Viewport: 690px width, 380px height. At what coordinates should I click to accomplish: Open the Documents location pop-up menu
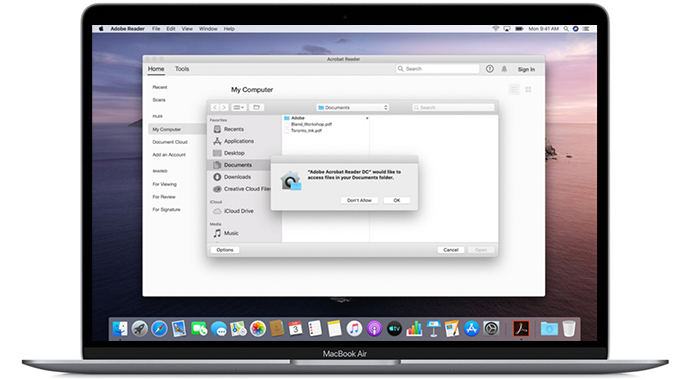(352, 107)
